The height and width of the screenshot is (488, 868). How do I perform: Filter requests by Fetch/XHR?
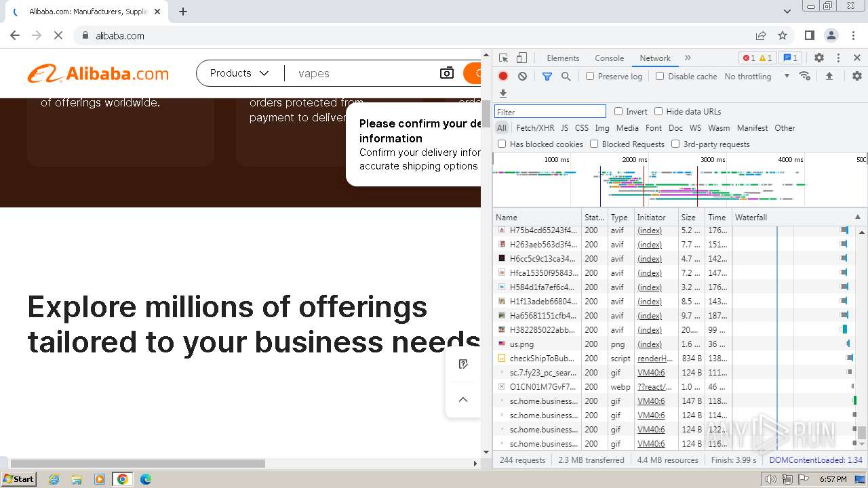point(535,127)
